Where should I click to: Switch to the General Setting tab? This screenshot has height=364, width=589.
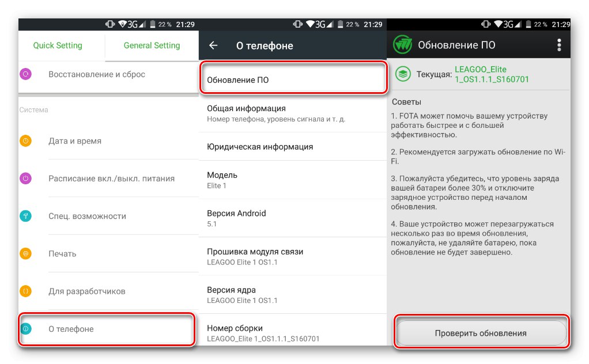[152, 45]
